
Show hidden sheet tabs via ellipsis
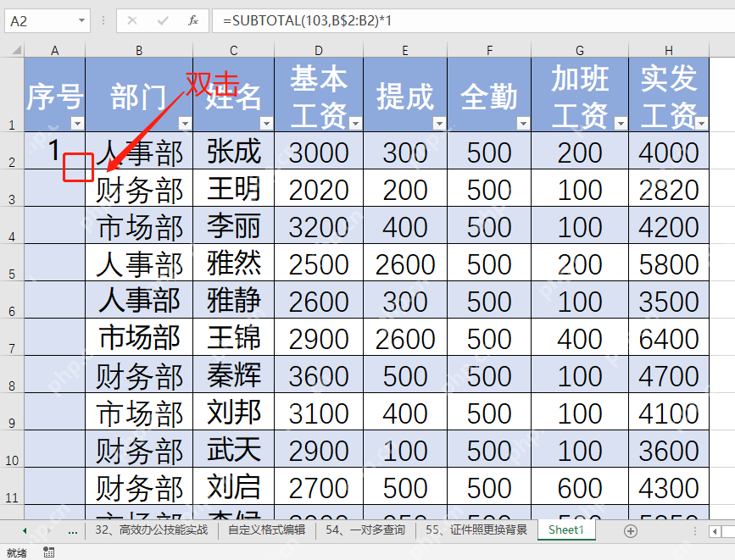pyautogui.click(x=73, y=531)
